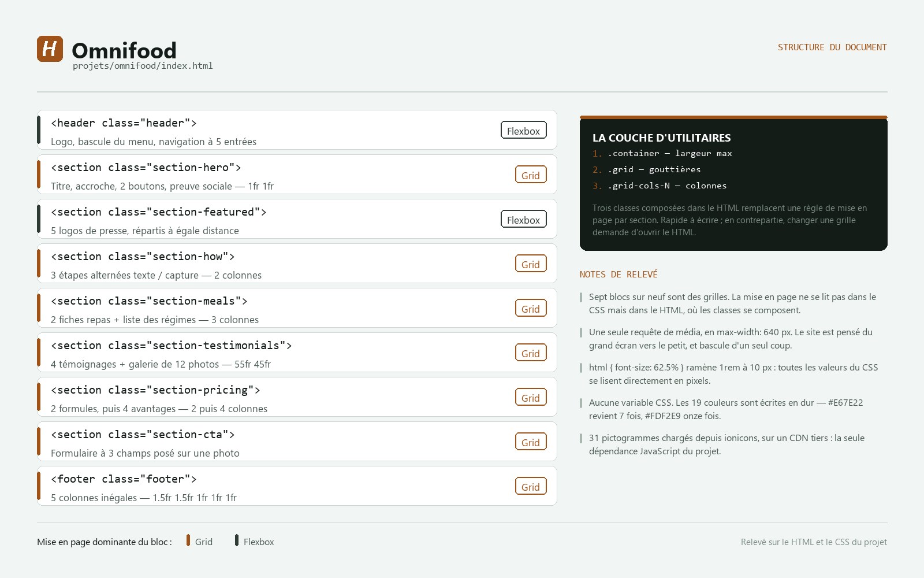
Task: Select the <footer class="footer"> code line
Action: tap(124, 479)
